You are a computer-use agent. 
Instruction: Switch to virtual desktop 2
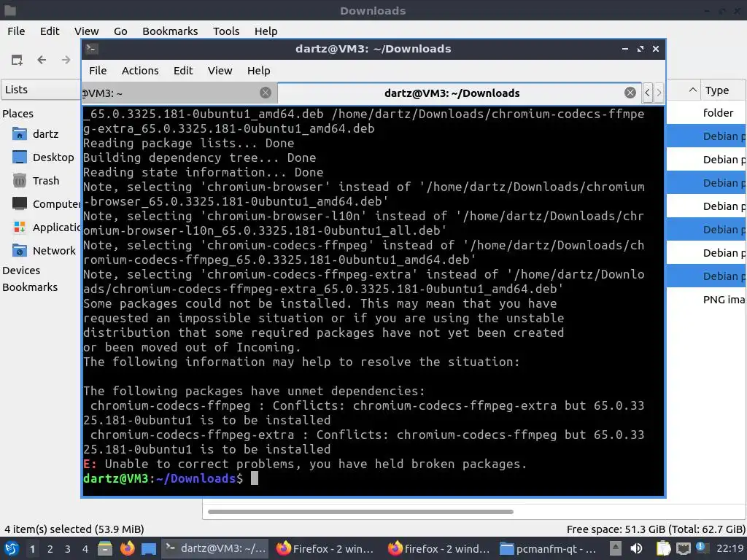point(50,549)
